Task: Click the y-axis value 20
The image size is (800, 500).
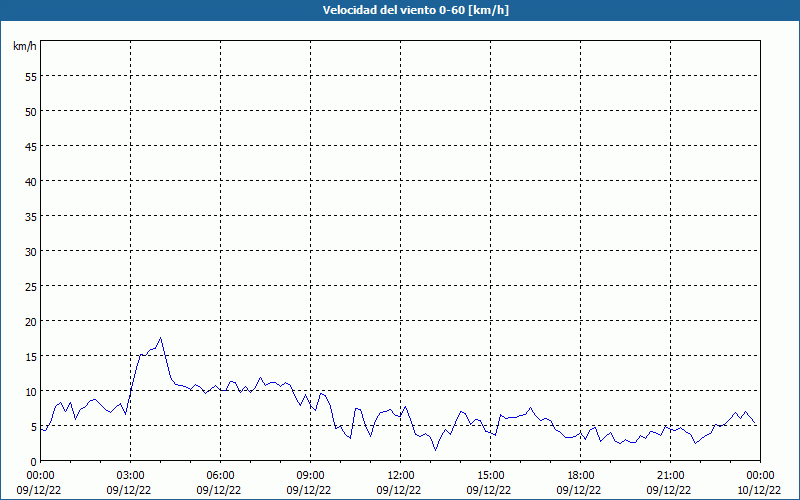Action: click(x=31, y=321)
